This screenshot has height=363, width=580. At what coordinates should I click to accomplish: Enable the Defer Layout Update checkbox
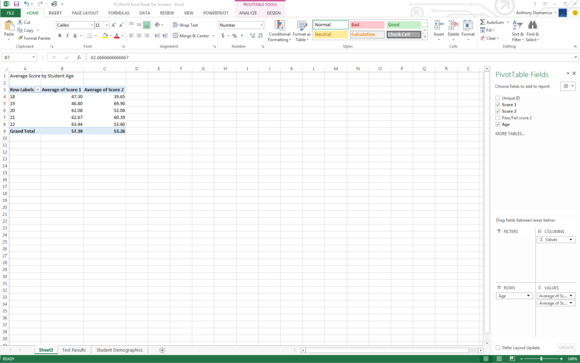(498, 348)
